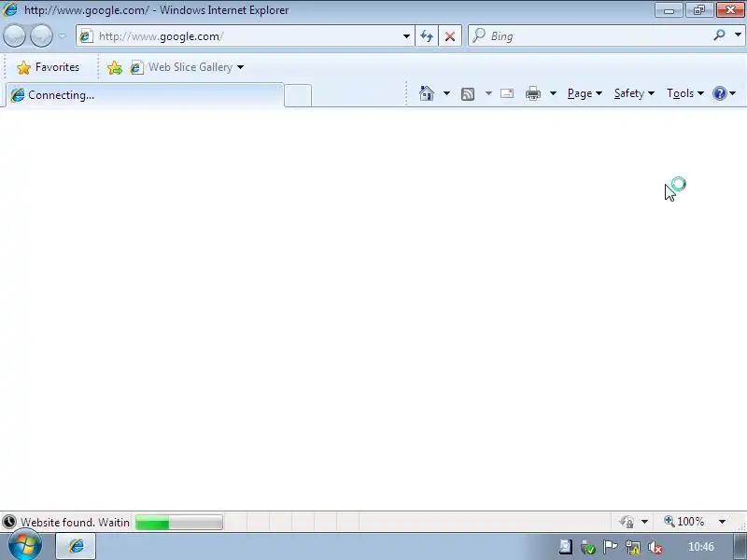Click the Website found status text
The image size is (747, 560).
[75, 523]
